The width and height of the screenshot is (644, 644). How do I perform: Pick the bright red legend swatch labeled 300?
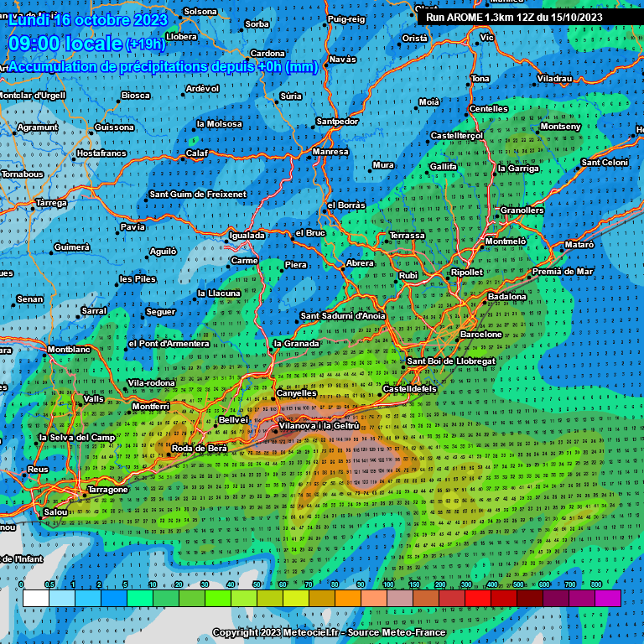click(x=478, y=598)
